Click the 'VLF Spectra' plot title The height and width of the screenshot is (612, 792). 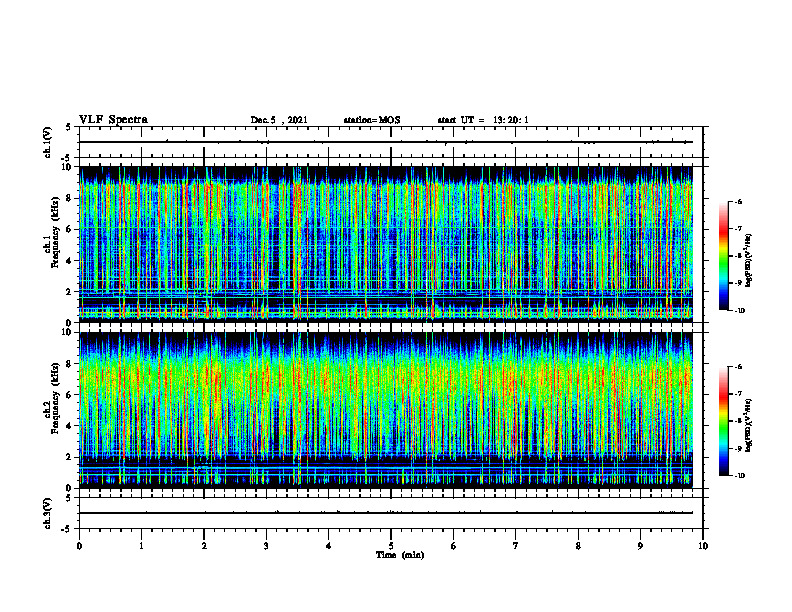tap(113, 120)
